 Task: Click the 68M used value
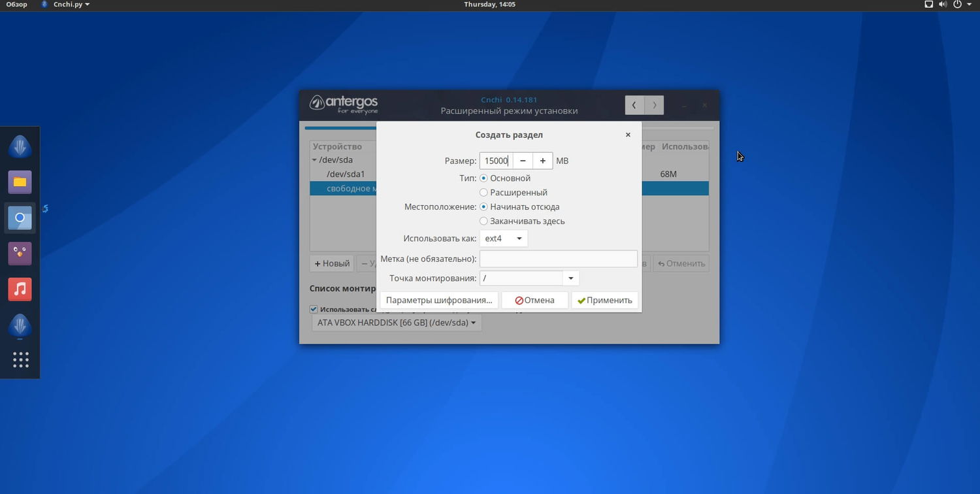click(x=668, y=174)
